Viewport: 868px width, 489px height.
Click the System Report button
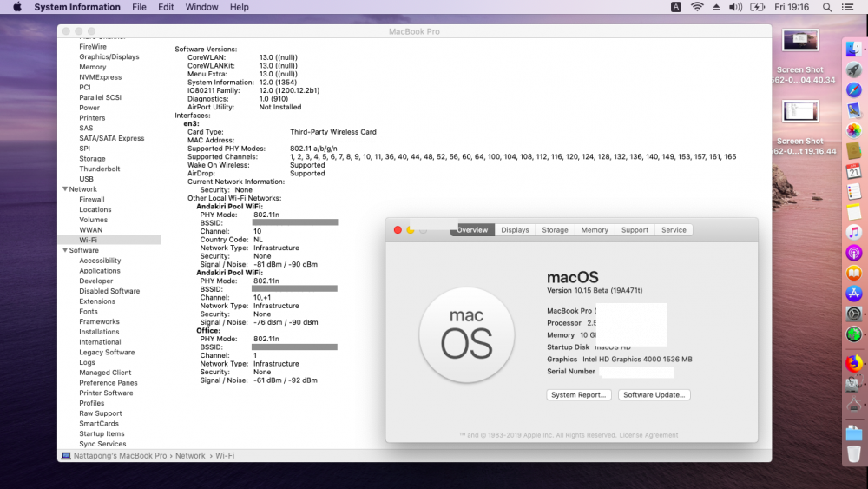(x=578, y=395)
